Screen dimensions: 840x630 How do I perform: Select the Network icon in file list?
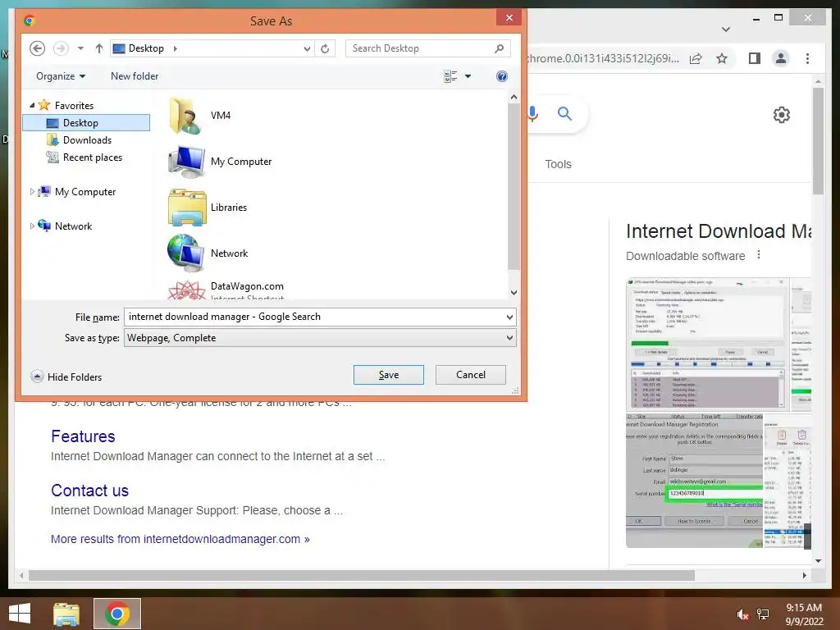pyautogui.click(x=186, y=253)
